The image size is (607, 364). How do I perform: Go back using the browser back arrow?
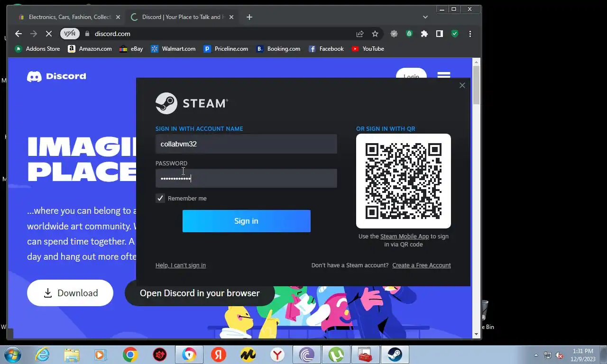pyautogui.click(x=18, y=34)
